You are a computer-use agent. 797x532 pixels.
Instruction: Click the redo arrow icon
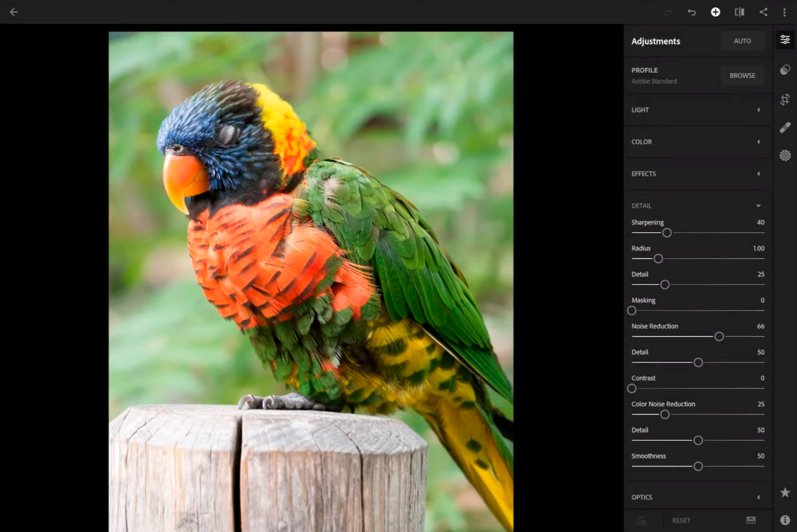click(668, 12)
